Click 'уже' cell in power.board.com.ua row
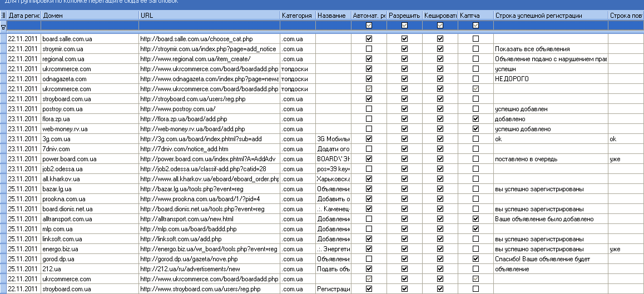This screenshot has width=644, height=294. [626, 159]
